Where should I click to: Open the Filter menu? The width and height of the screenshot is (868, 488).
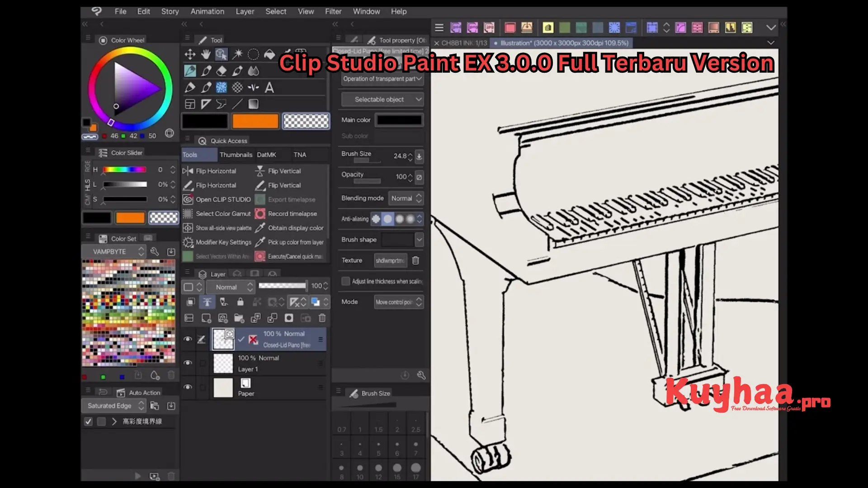[x=333, y=11]
